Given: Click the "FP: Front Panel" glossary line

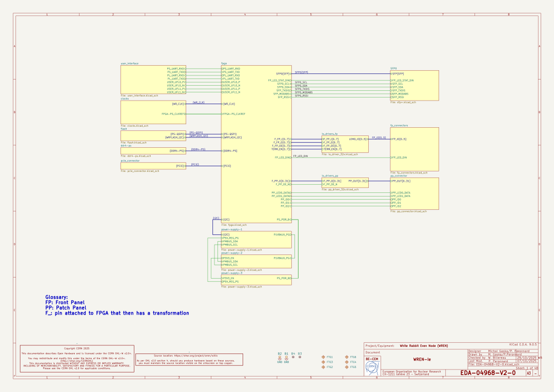Looking at the screenshot, I should (65, 303).
